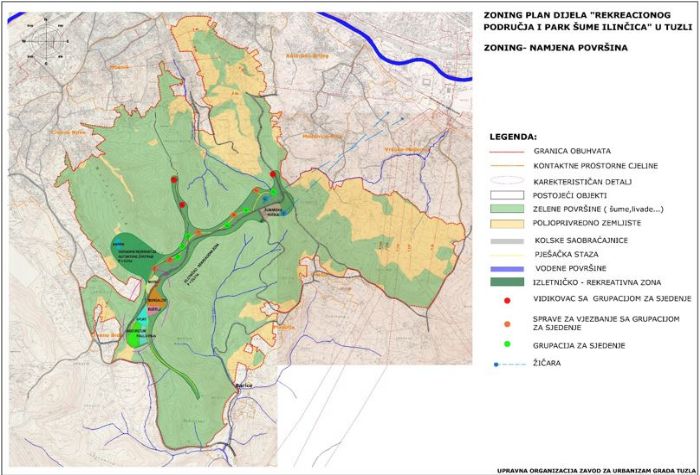The width and height of the screenshot is (700, 475).
Task: Click the yellow Pješačka staza line sample
Action: tap(506, 255)
